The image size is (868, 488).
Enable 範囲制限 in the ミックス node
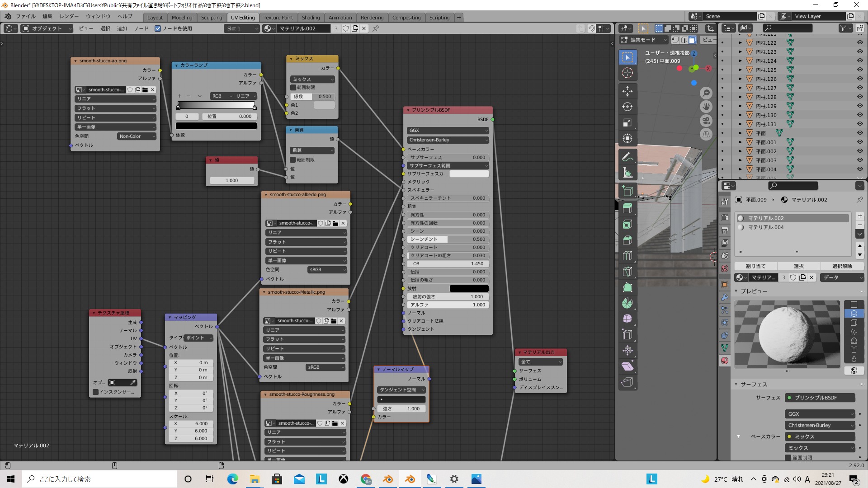(x=293, y=88)
